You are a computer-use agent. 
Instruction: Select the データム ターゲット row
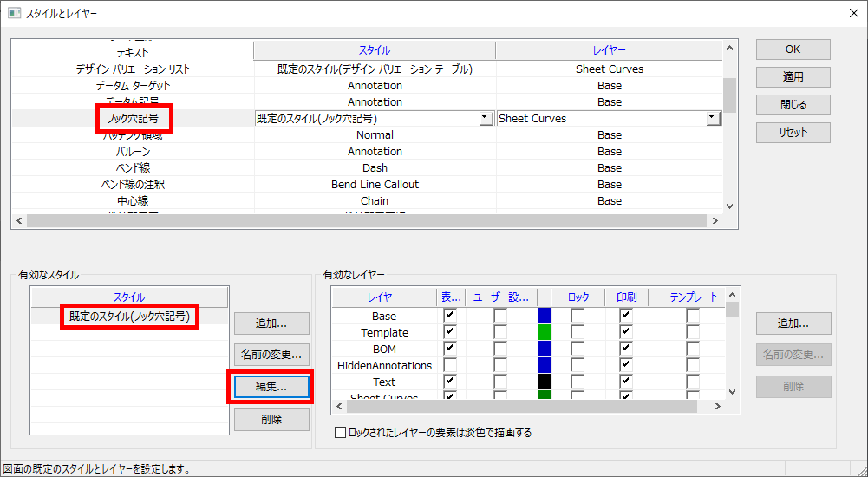pyautogui.click(x=133, y=86)
